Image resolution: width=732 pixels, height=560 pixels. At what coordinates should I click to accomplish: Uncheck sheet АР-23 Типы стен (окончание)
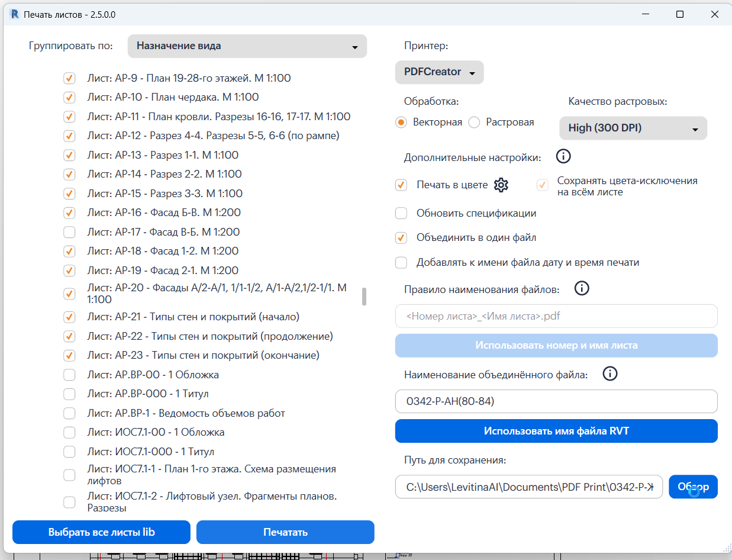pyautogui.click(x=69, y=355)
